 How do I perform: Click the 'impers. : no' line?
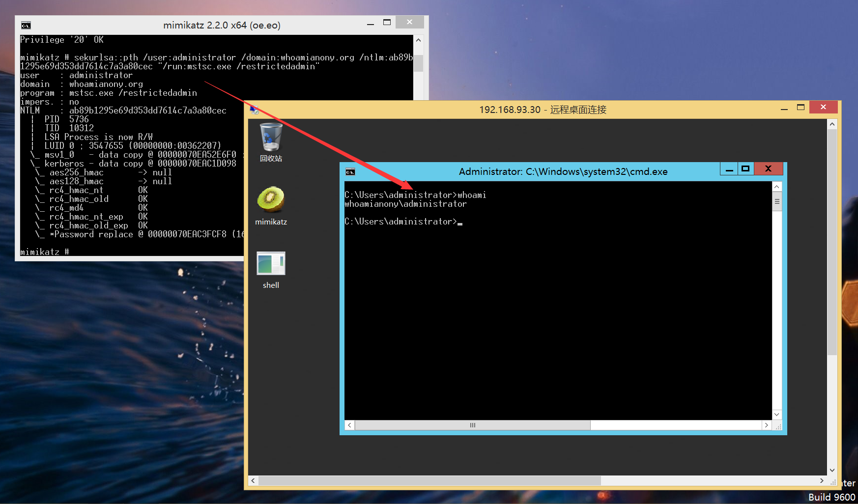(50, 102)
